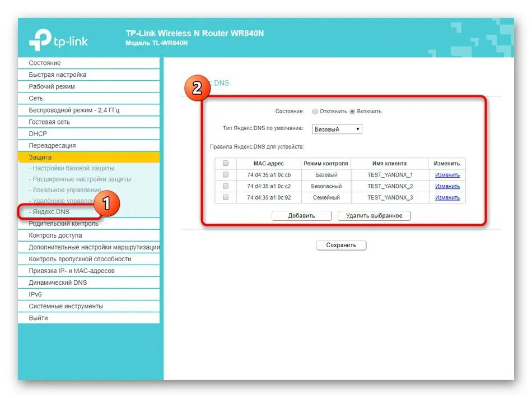Open Привязка IP- и MAC-адресов

coord(88,271)
